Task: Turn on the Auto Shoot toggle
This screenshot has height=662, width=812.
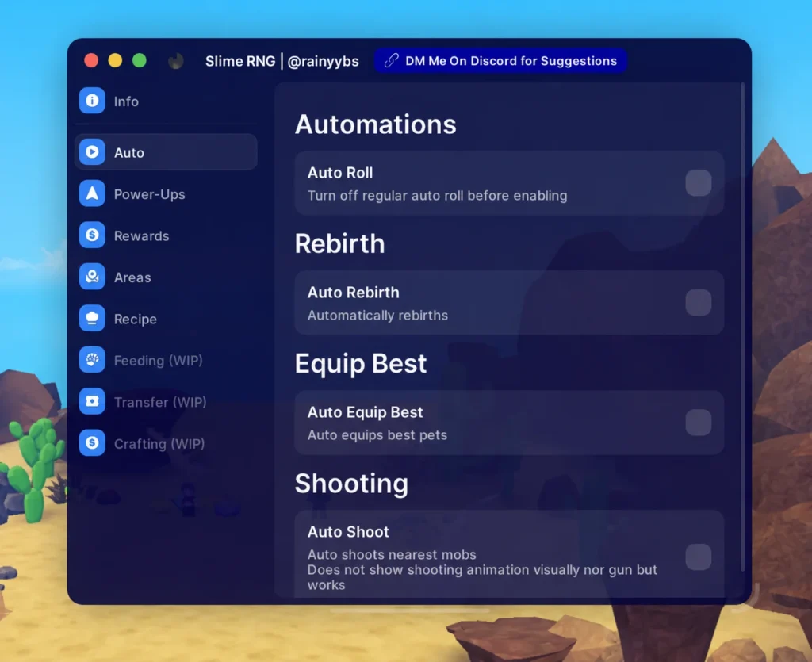Action: click(x=698, y=557)
